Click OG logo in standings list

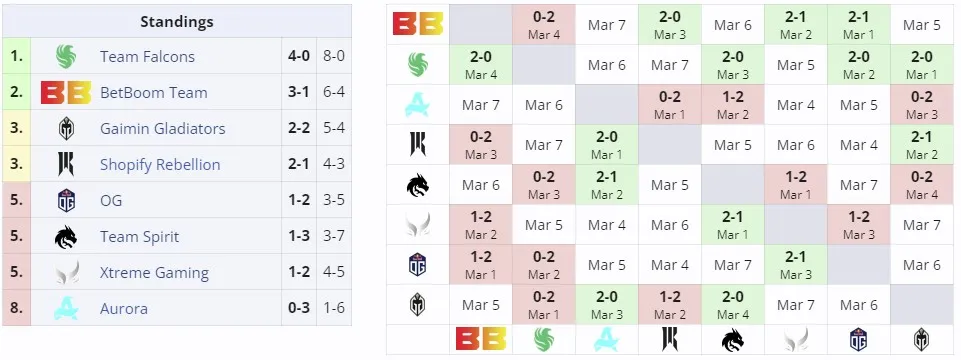pyautogui.click(x=66, y=201)
